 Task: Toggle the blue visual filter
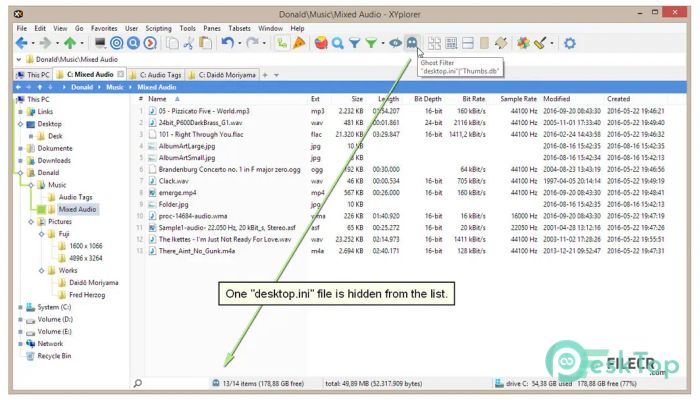pyautogui.click(x=354, y=43)
